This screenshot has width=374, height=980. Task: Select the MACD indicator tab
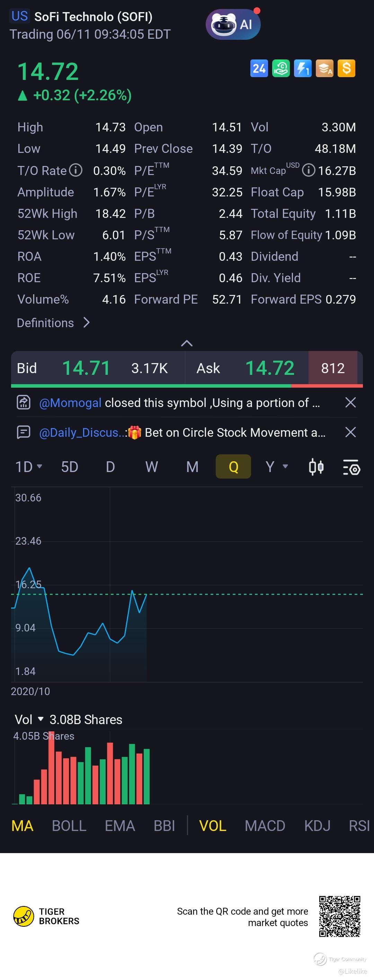(x=265, y=826)
